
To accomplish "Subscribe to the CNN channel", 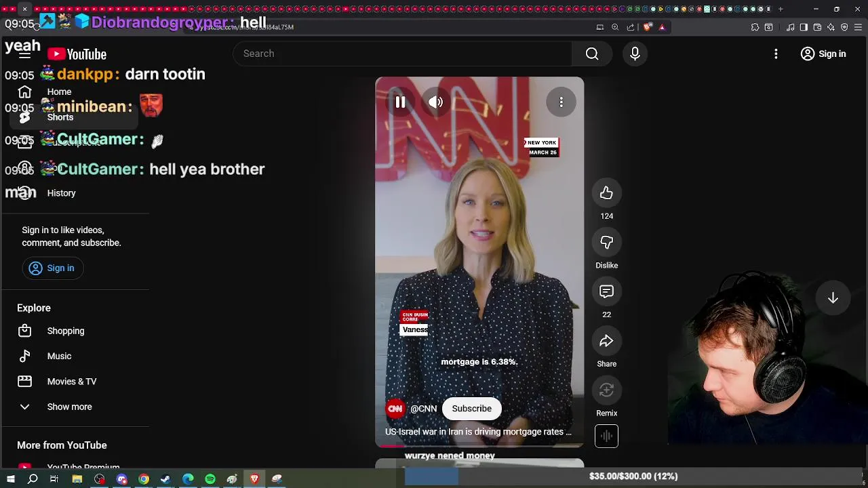I will tap(471, 409).
